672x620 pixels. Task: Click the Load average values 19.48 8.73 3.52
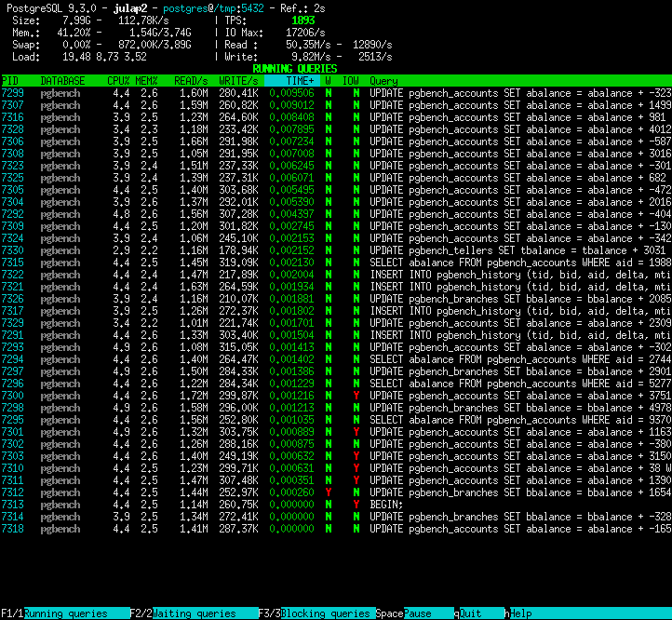tap(104, 57)
